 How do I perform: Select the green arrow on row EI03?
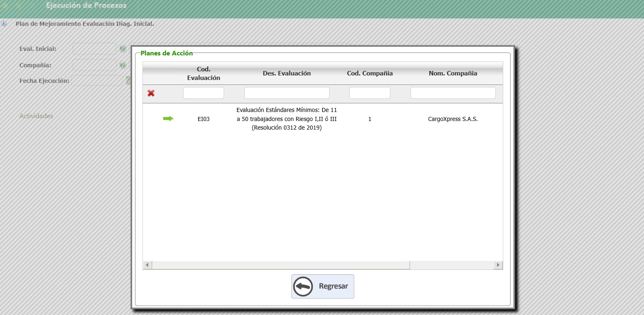(168, 119)
